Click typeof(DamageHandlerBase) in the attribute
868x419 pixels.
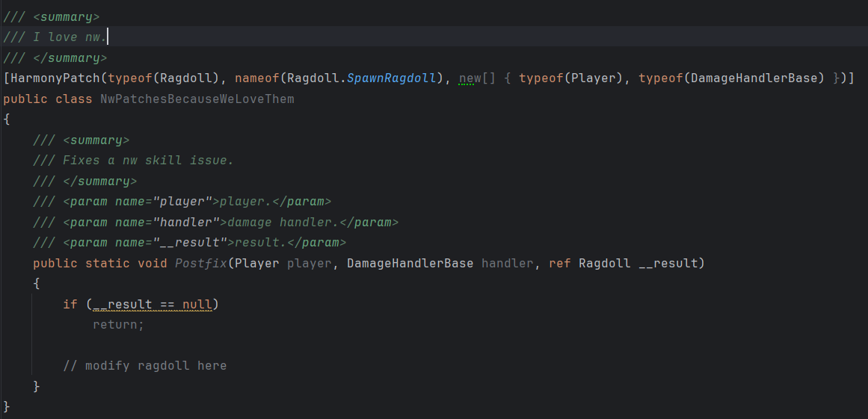coord(732,78)
